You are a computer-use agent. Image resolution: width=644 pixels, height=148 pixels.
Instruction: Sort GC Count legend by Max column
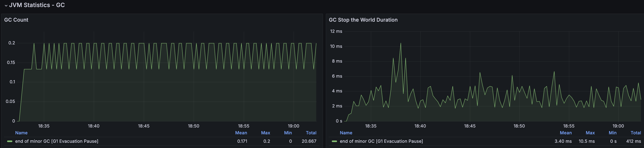click(266, 133)
